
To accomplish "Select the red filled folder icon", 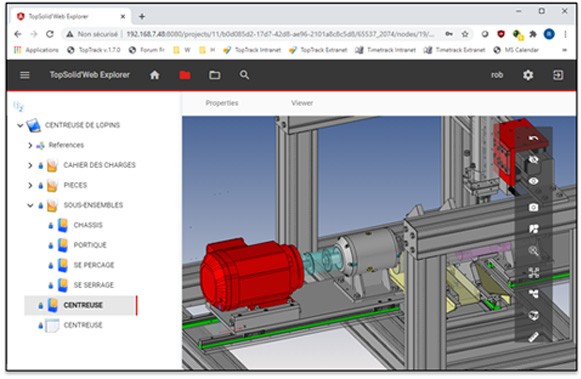I will (185, 75).
